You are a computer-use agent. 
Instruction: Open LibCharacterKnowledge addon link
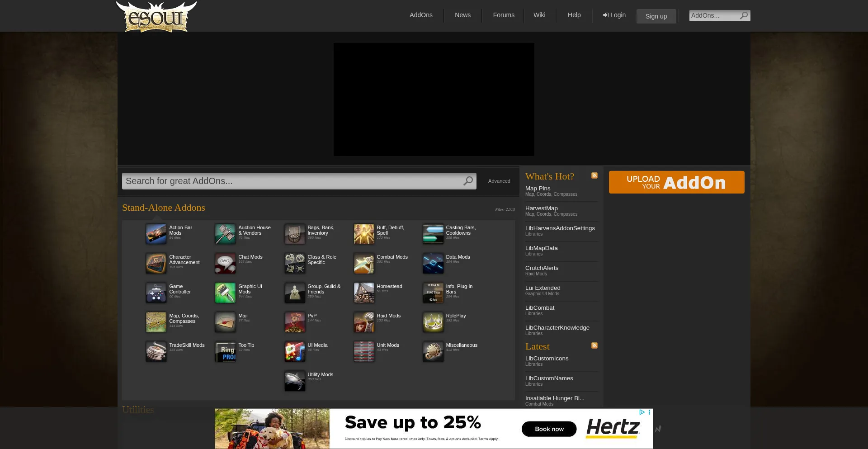point(557,327)
